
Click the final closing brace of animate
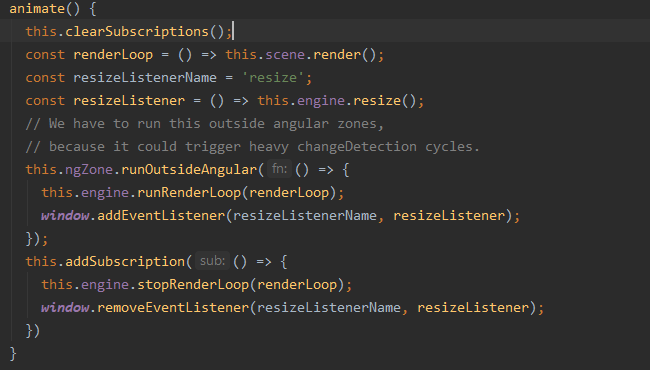[x=13, y=353]
